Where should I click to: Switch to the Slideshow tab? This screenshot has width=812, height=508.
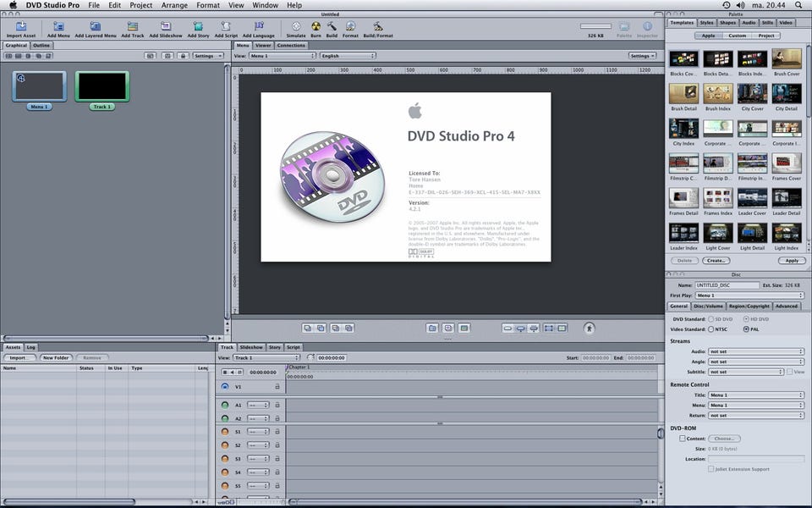(x=250, y=347)
